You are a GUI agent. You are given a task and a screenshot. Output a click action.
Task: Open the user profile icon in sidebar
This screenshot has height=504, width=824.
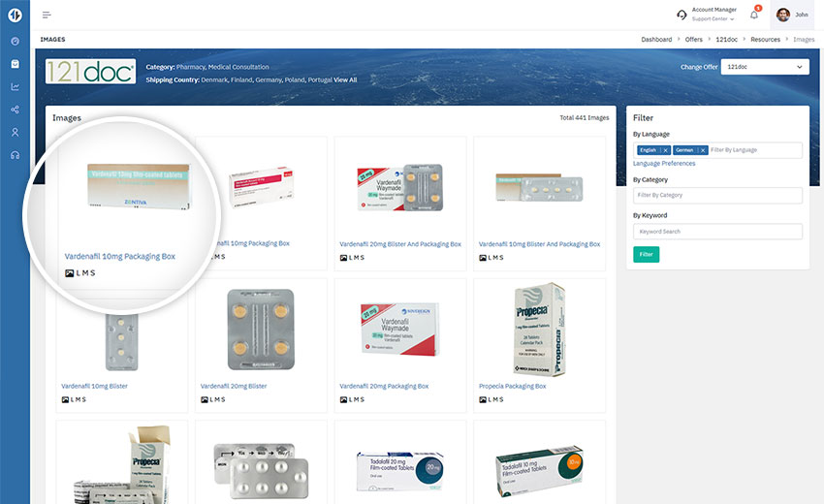(x=15, y=133)
